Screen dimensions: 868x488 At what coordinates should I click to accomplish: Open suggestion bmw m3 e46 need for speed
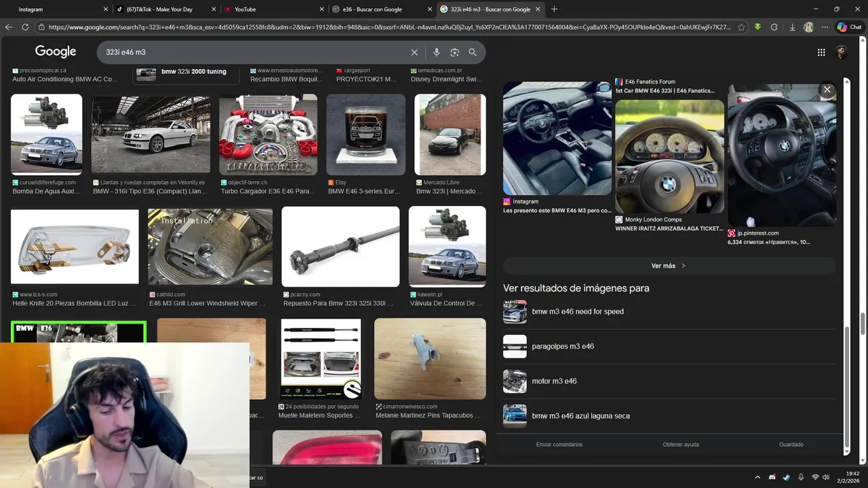670,312
